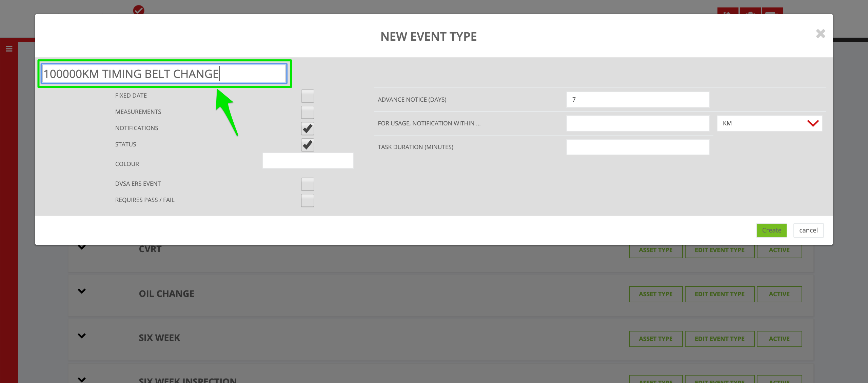This screenshot has width=868, height=383.
Task: Click the CVRT row title
Action: tap(150, 249)
